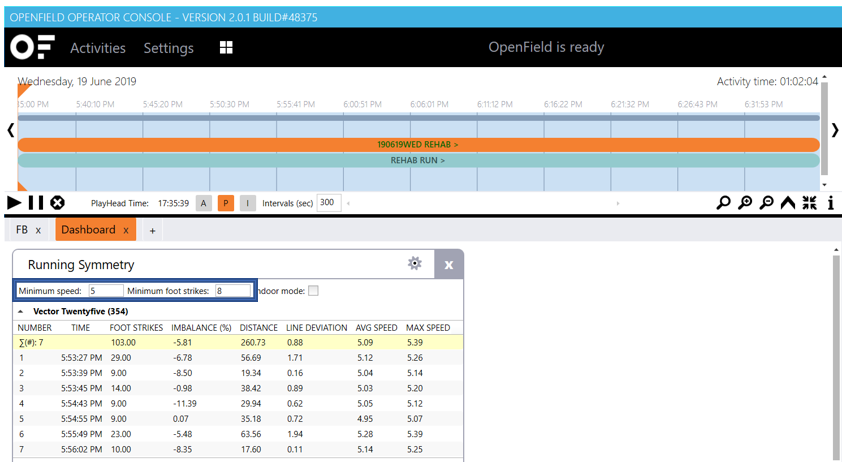Click the orange playhead marker at timeline start
Viewport: 842px width, 468px height.
click(x=23, y=90)
